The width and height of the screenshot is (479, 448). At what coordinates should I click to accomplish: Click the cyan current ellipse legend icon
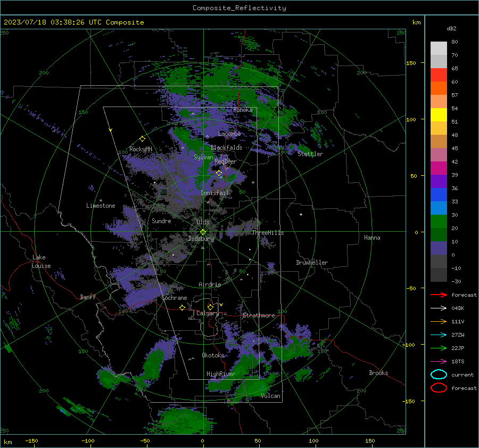(439, 374)
